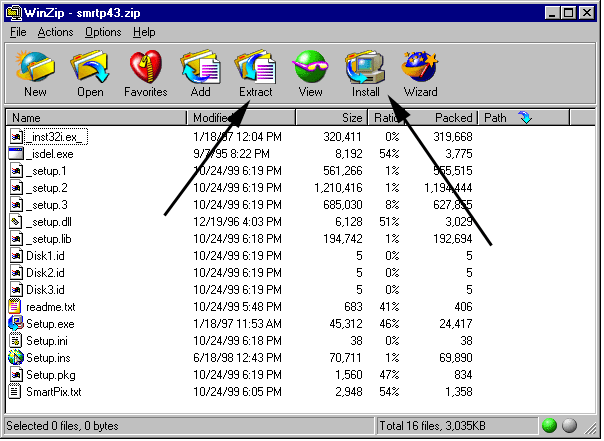
Task: Select the _setup.2 file name
Action: pyautogui.click(x=47, y=188)
